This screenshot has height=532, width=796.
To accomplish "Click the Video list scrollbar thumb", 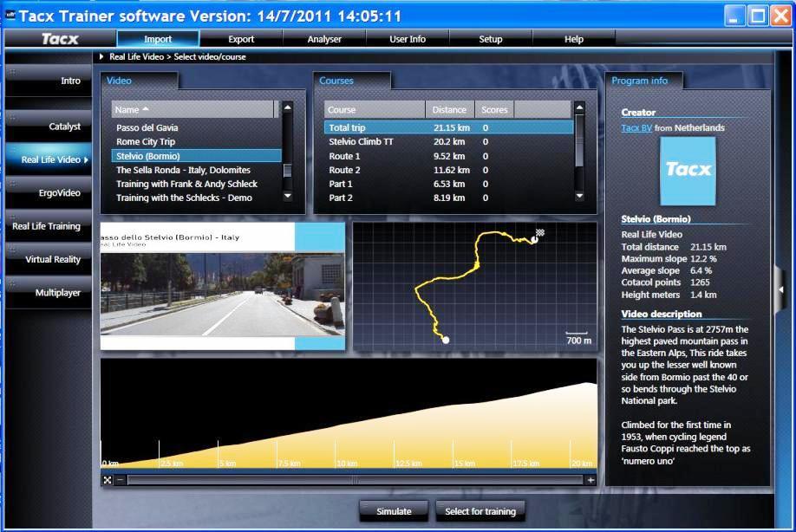I will 287,171.
